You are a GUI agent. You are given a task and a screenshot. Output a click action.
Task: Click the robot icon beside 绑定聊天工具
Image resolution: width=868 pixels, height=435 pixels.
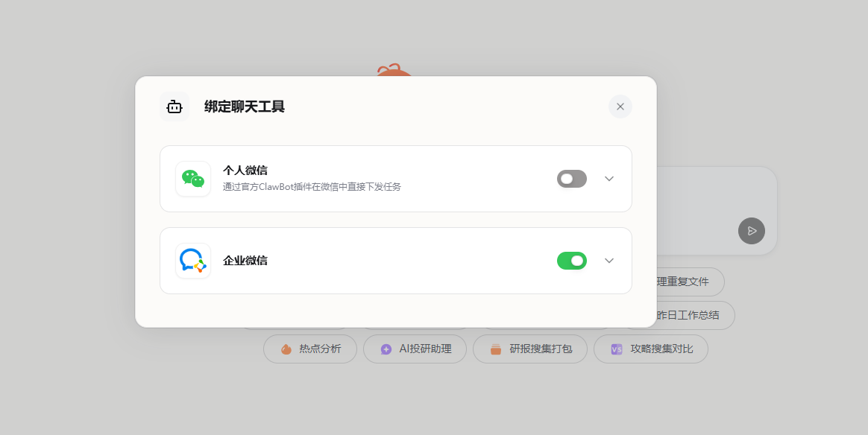click(x=174, y=107)
